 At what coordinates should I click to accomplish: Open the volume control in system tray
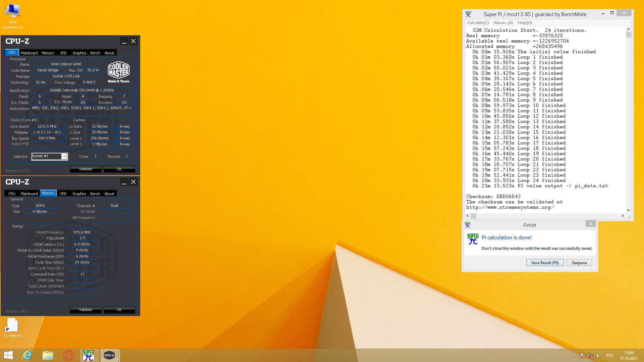[599, 356]
